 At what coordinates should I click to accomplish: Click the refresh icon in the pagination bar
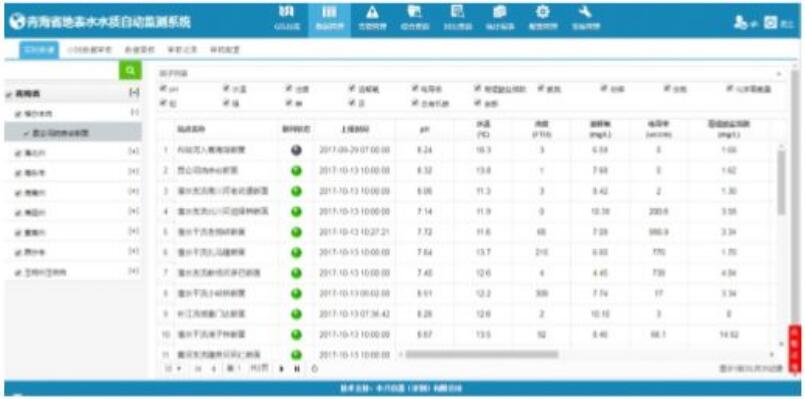pos(315,368)
